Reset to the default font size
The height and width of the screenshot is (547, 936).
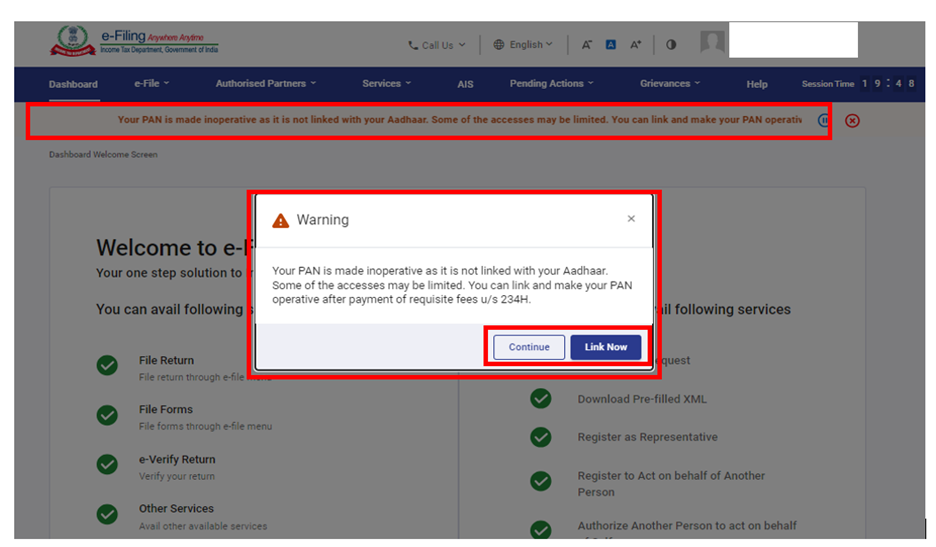pyautogui.click(x=611, y=45)
